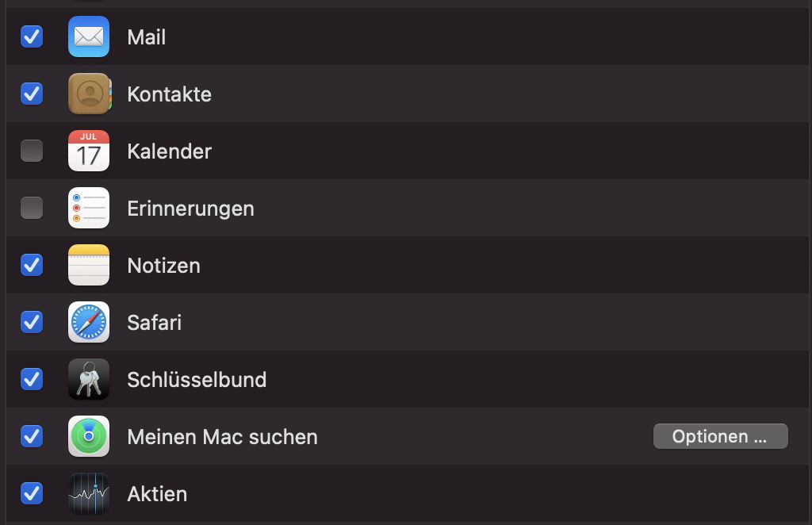Screen dimensions: 812x525
Task: Disable the Kontakte checkbox
Action: coord(32,94)
